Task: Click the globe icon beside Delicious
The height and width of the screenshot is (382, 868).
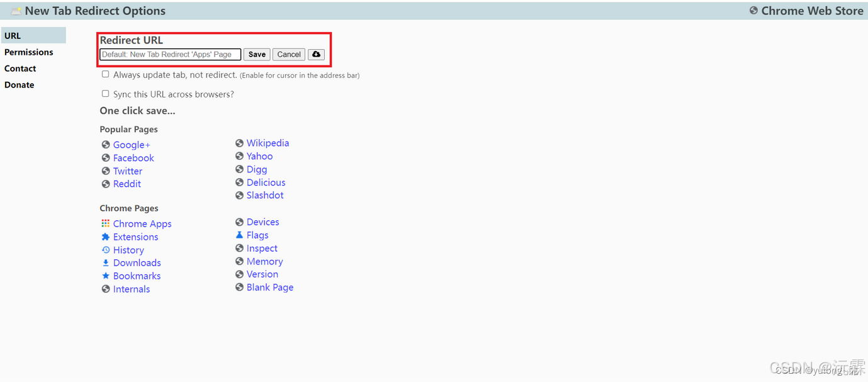Action: pos(239,183)
